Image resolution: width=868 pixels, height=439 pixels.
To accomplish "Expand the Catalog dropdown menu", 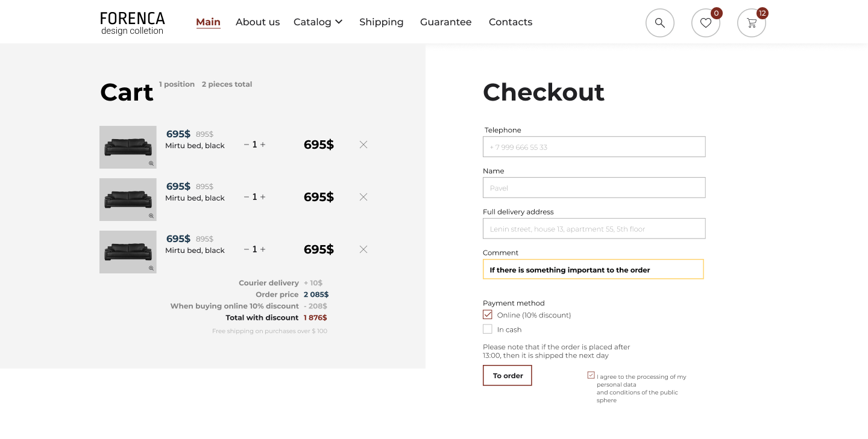I will pos(318,22).
